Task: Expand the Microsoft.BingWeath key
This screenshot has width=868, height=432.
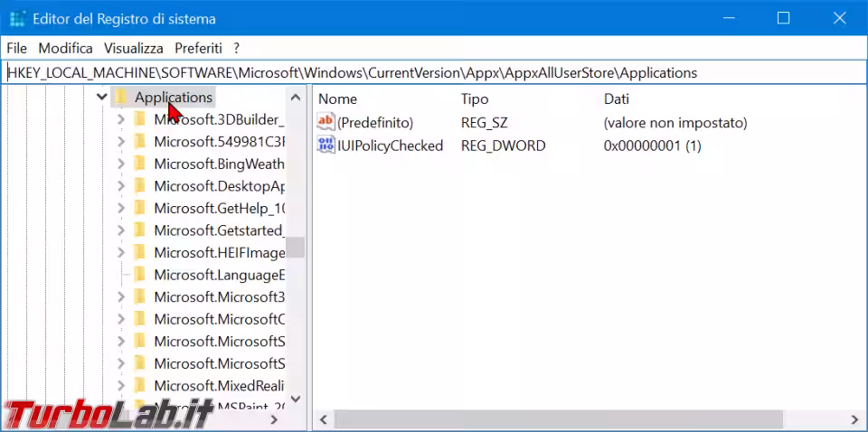Action: [x=121, y=164]
